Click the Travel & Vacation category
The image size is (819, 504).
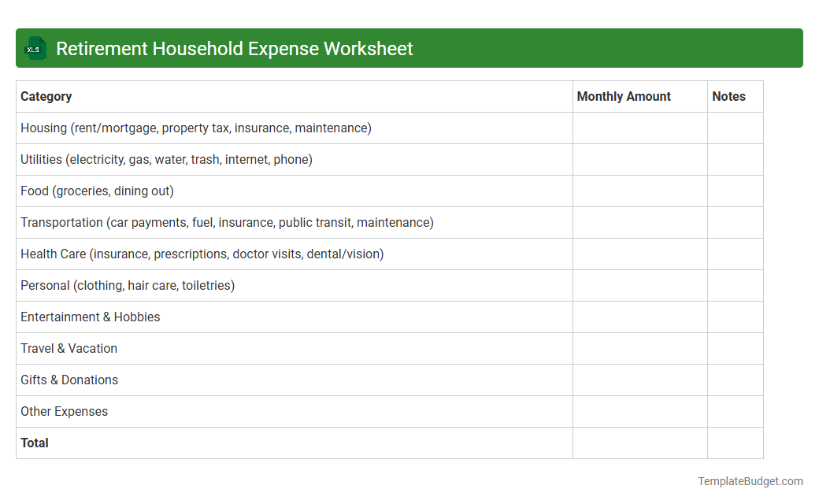click(69, 348)
